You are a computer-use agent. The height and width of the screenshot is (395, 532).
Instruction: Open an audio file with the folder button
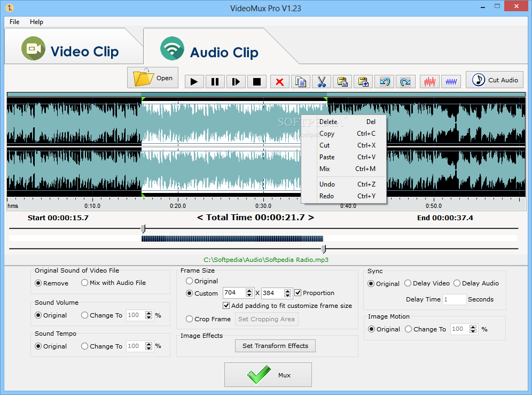click(x=153, y=78)
